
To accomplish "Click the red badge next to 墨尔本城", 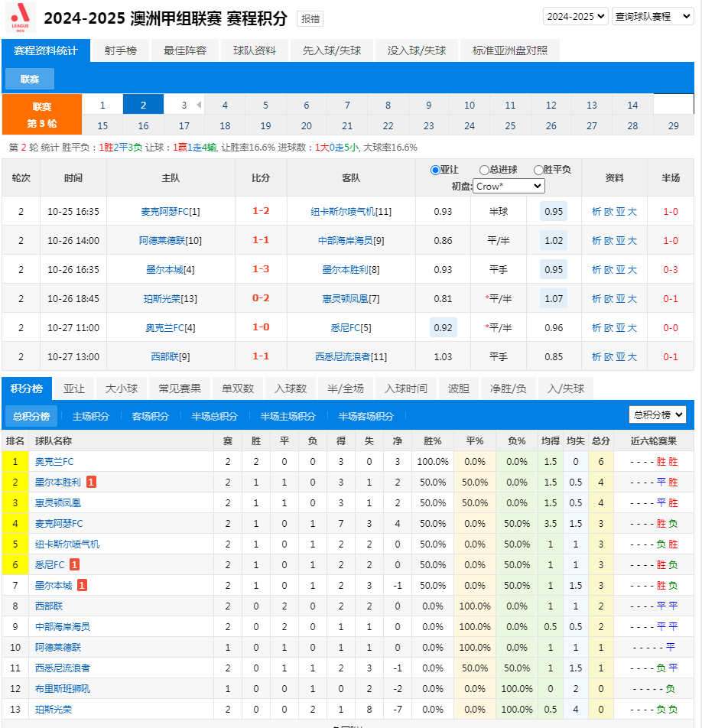I will [82, 585].
